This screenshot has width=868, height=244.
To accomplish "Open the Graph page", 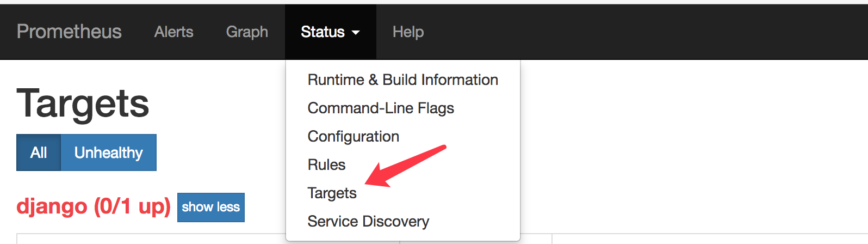I will pos(247,32).
